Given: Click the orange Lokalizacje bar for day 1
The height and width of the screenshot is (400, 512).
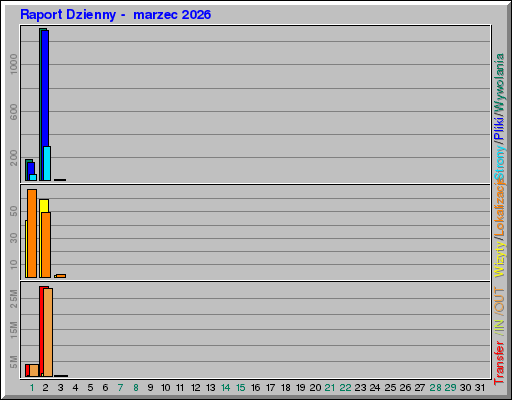Looking at the screenshot, I should 32,233.
